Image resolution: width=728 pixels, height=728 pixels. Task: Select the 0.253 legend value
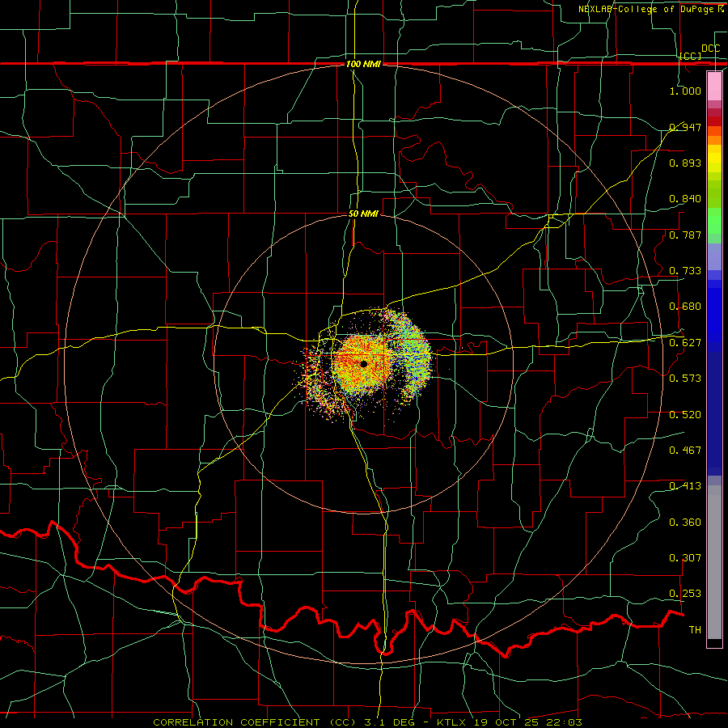(x=685, y=594)
